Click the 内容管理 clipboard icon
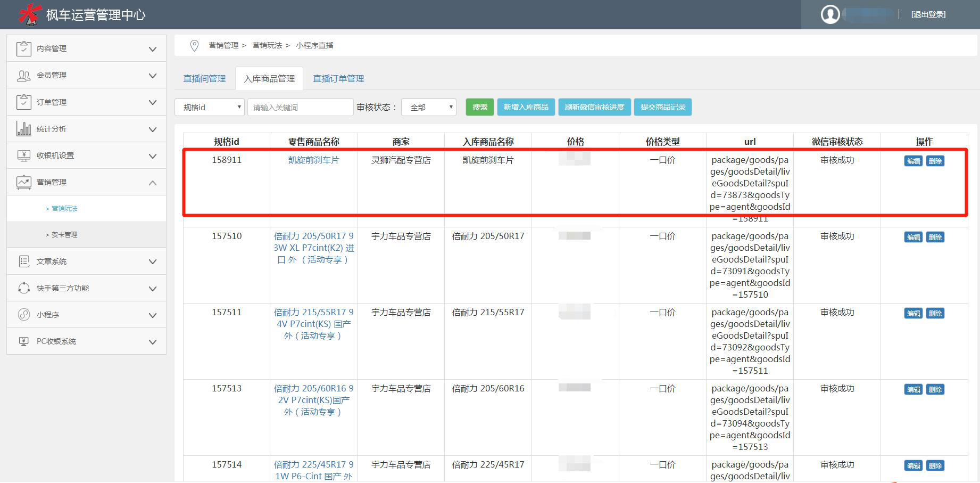Screen dimensions: 980x483 (x=24, y=48)
